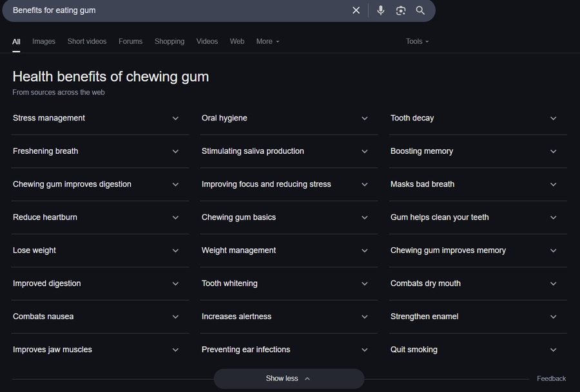Focus the search input field
Viewport: 580px width, 392px height.
(x=179, y=10)
